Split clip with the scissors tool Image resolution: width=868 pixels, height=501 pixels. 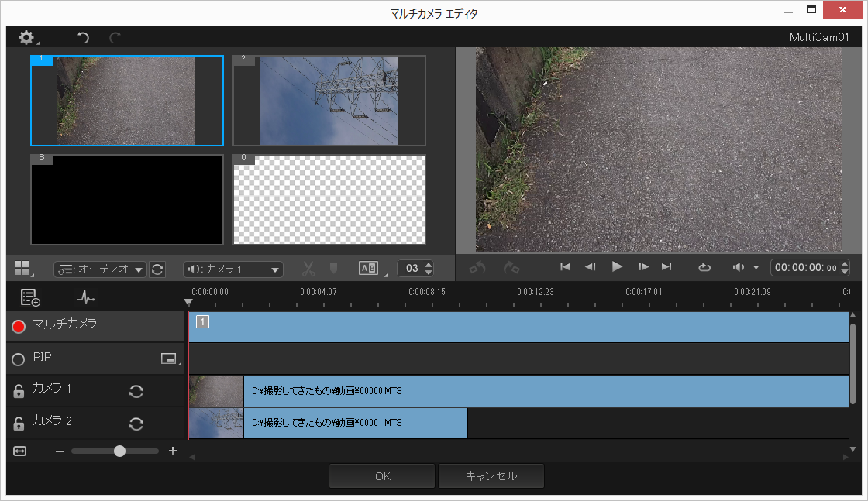tap(308, 269)
